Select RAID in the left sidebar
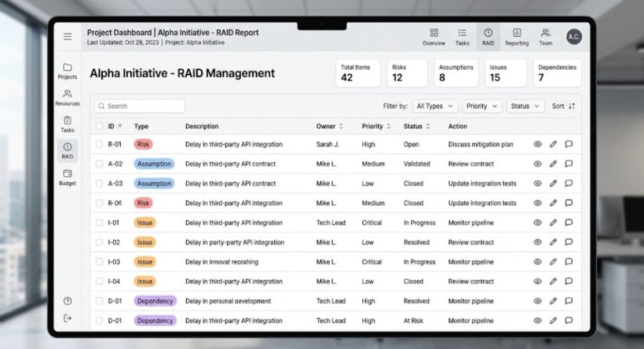 click(67, 151)
